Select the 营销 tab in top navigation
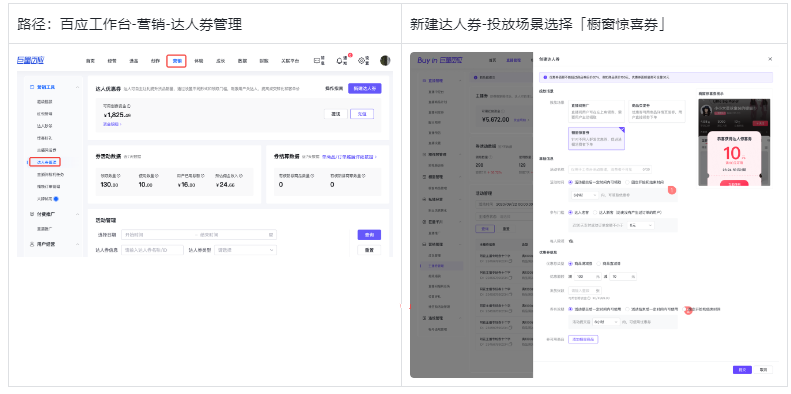This screenshot has height=394, width=791. 177,61
